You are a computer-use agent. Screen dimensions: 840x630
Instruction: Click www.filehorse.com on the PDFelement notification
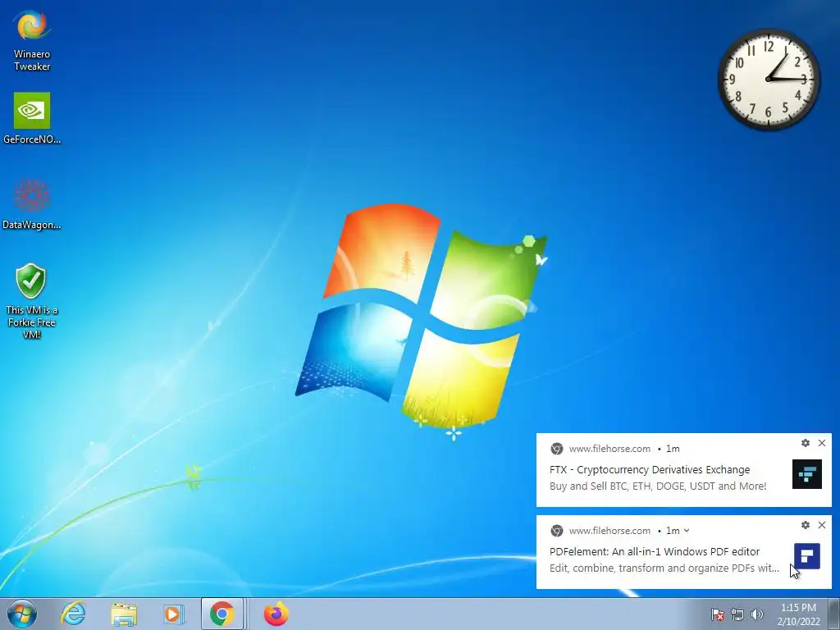pos(609,531)
